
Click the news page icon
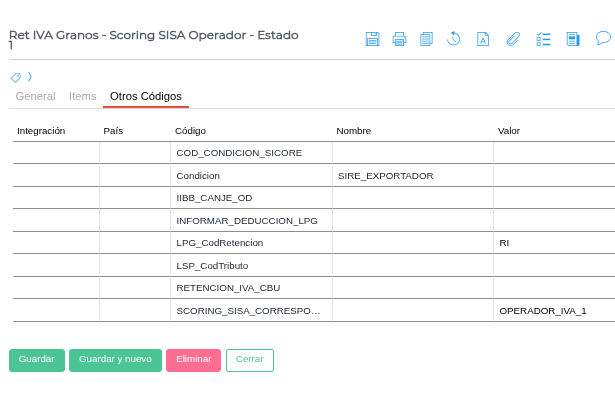573,39
